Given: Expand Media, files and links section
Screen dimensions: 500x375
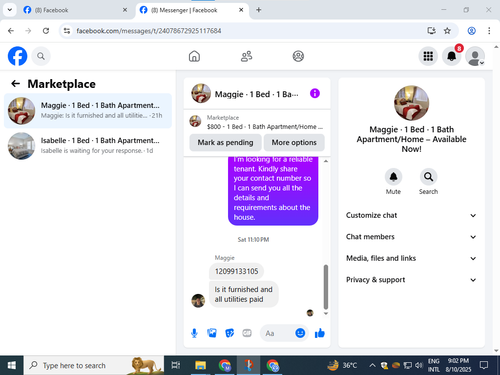Looking at the screenshot, I should pyautogui.click(x=411, y=258).
